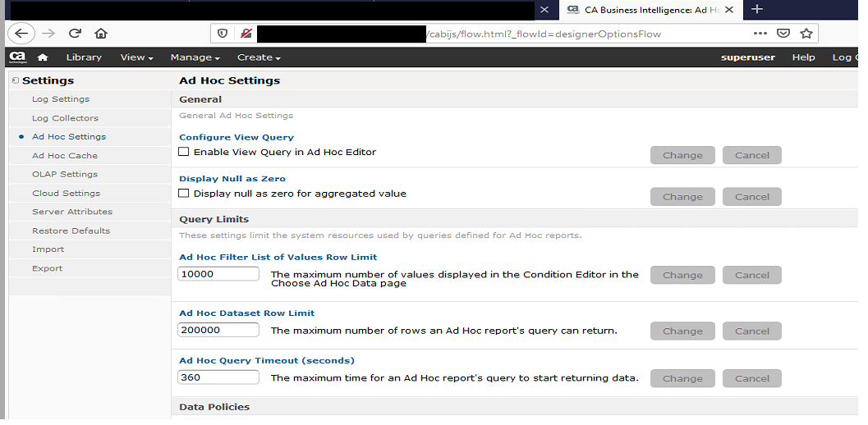Click Cancel for Ad Hoc Query Timeout

pos(751,378)
